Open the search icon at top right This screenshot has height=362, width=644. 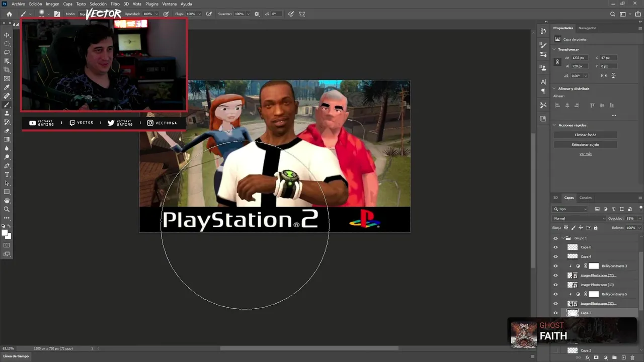[612, 14]
